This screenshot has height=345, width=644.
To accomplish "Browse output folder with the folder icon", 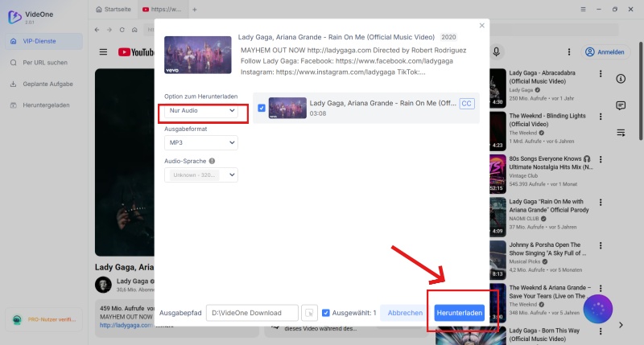I will tap(309, 313).
